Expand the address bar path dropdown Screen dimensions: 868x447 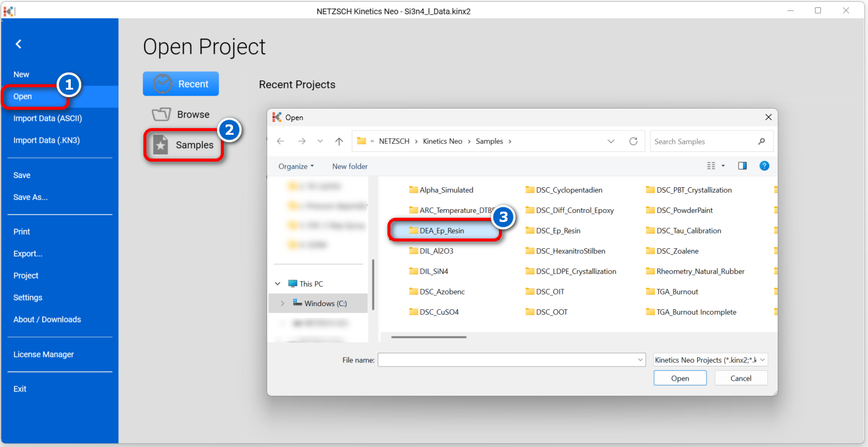click(x=611, y=141)
